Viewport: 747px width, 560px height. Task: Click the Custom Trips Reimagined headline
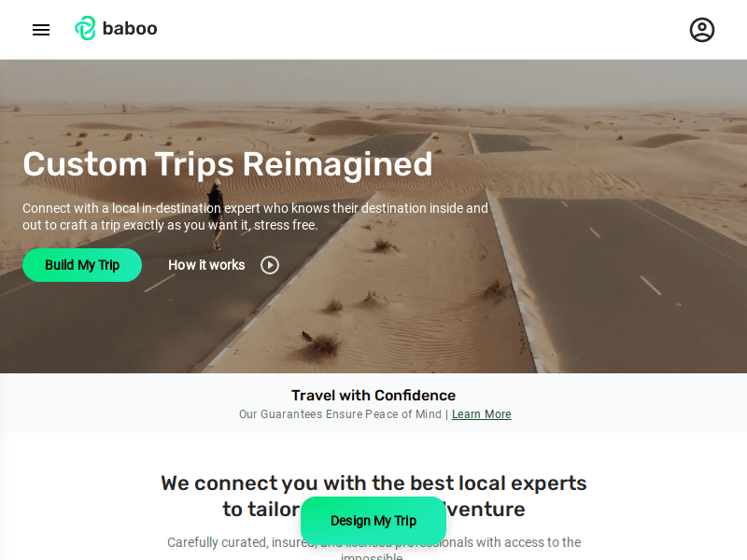click(x=228, y=164)
